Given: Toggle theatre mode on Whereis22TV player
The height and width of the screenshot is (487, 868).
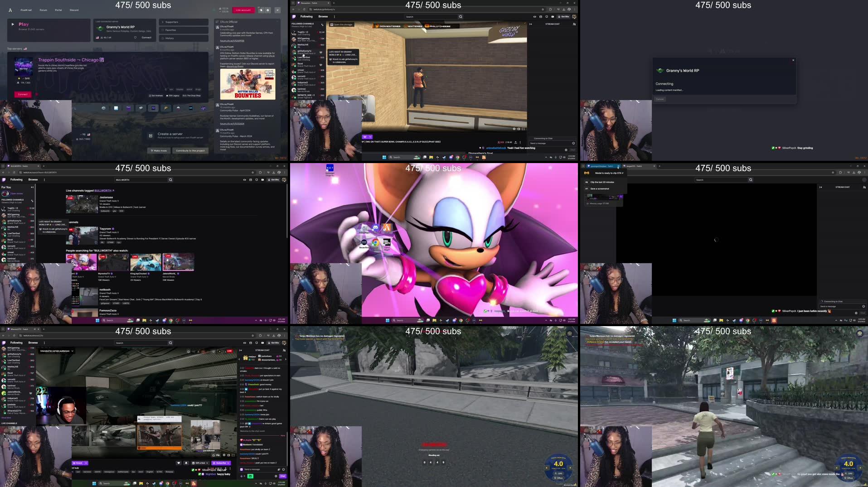Looking at the screenshot, I should pos(229,455).
